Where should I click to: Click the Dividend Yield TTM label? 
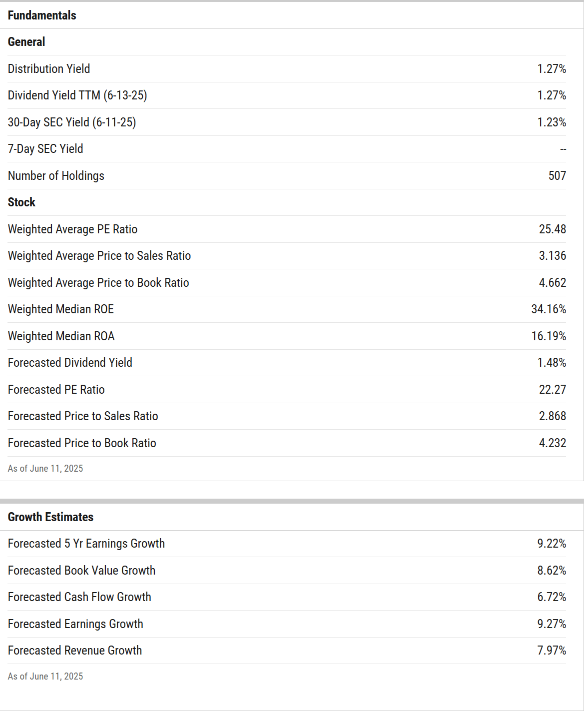click(77, 95)
